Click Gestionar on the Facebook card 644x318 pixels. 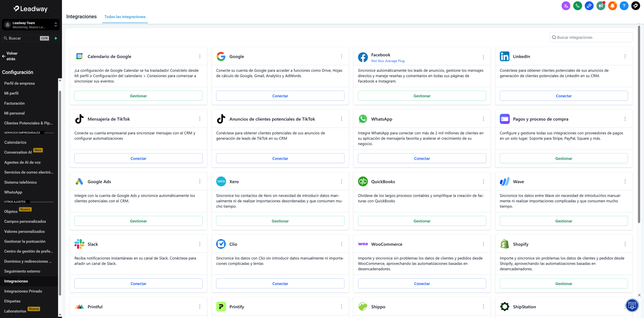pos(422,96)
